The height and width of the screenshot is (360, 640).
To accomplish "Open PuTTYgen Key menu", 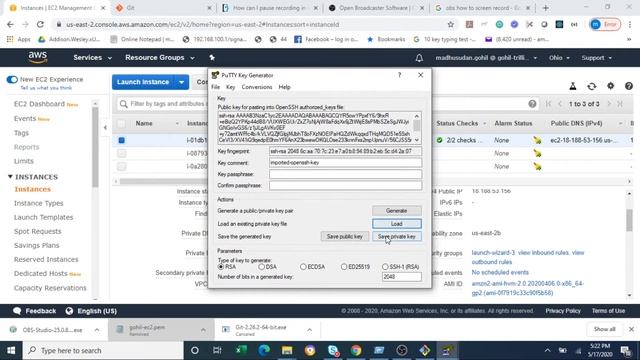I will click(x=231, y=87).
